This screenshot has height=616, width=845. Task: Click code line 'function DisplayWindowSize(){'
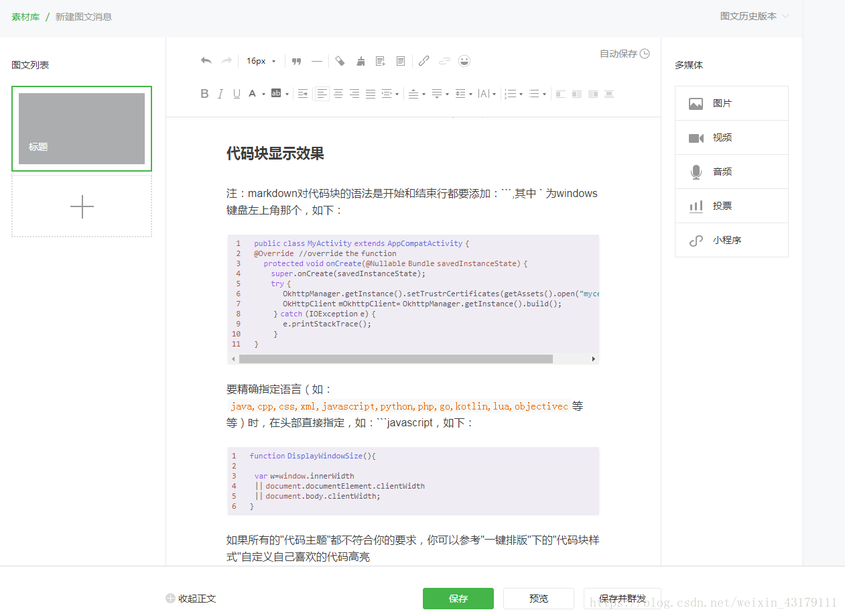(x=313, y=456)
